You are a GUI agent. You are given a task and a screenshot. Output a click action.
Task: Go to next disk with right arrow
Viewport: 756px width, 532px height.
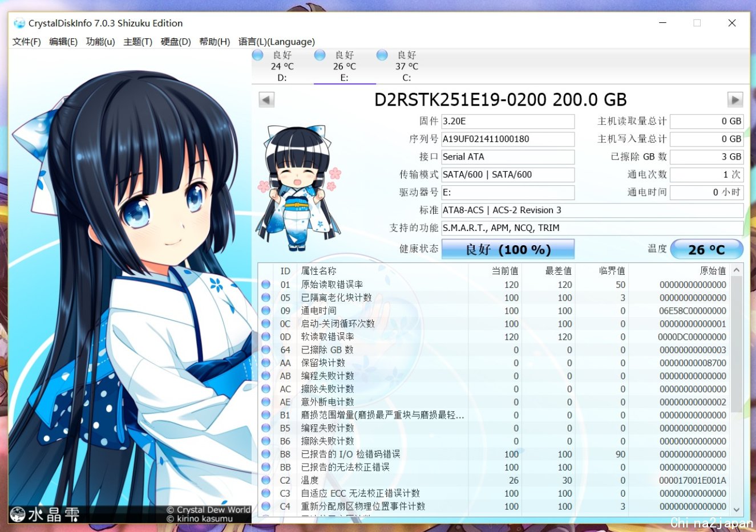coord(735,100)
